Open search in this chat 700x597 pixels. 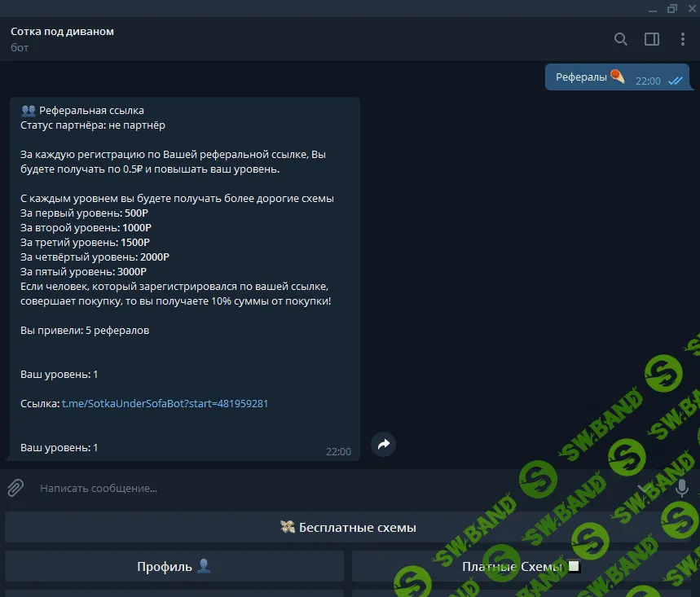pos(620,39)
